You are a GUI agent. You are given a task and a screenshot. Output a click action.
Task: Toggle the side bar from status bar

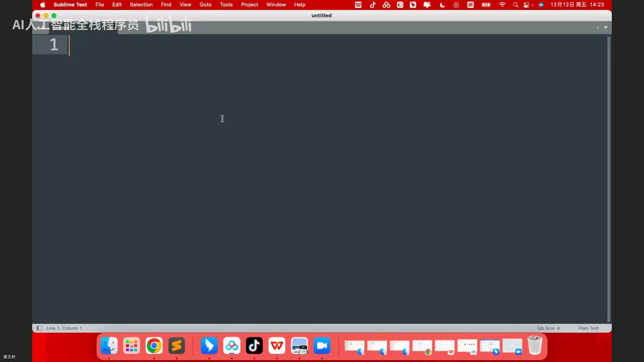(x=39, y=328)
